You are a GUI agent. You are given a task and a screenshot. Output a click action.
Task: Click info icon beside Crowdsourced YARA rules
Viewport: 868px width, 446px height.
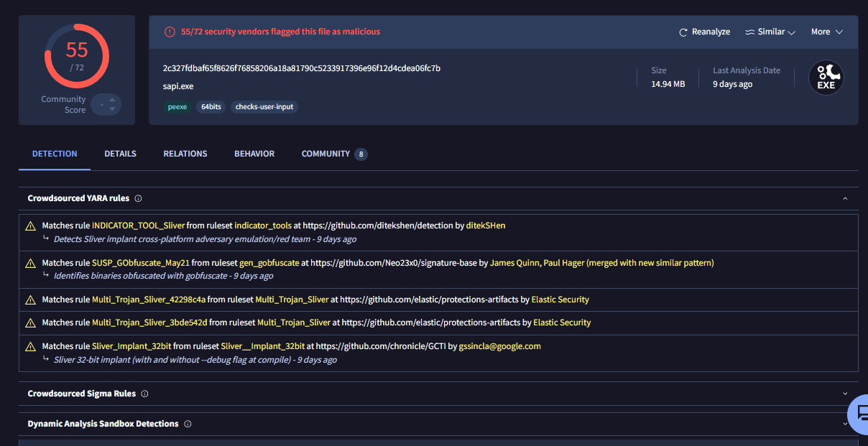[139, 198]
